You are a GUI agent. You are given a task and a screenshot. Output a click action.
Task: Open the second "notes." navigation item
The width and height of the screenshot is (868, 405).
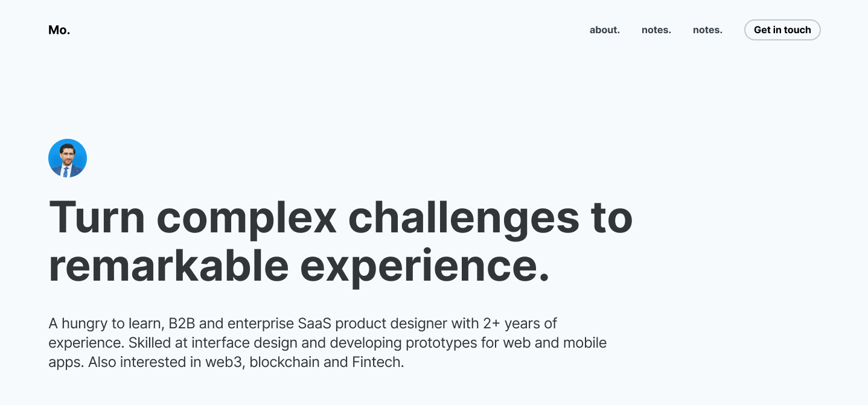(707, 30)
